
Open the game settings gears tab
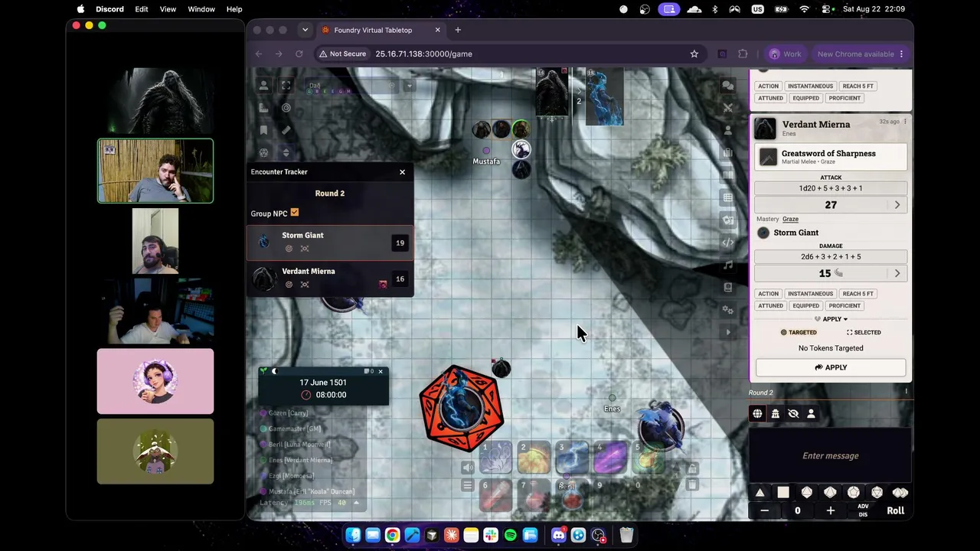pos(728,310)
